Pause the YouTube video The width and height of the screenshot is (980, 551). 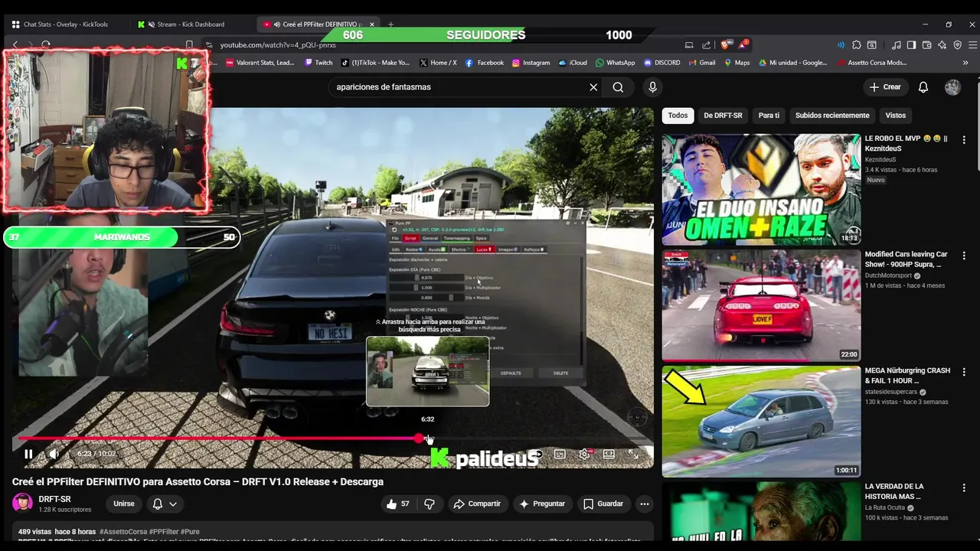coord(28,454)
